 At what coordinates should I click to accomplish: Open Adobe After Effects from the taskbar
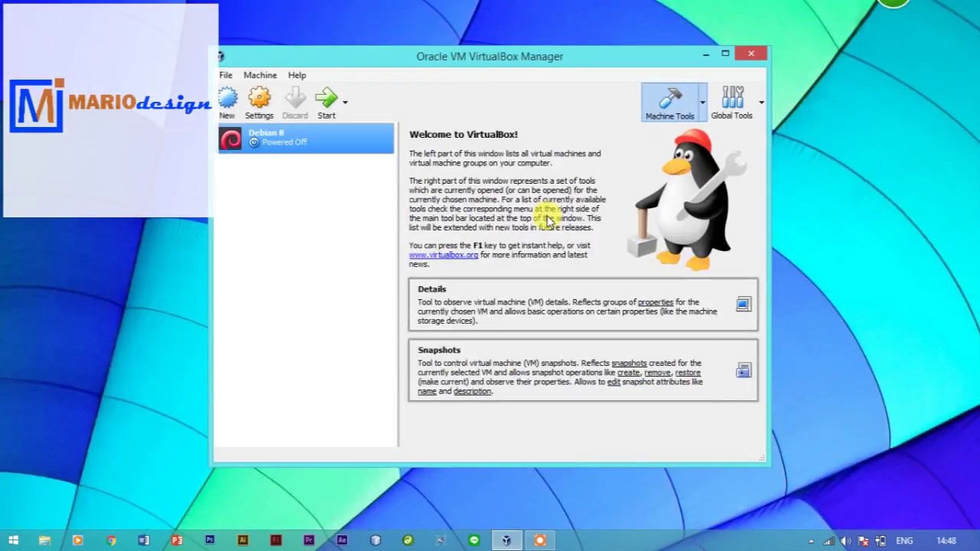click(341, 540)
